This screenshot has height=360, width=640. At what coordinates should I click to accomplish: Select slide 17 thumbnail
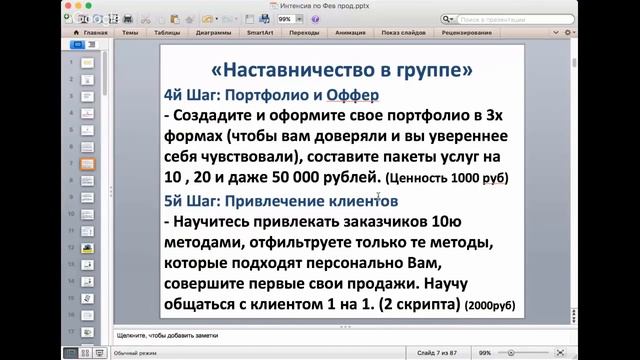pos(87,332)
